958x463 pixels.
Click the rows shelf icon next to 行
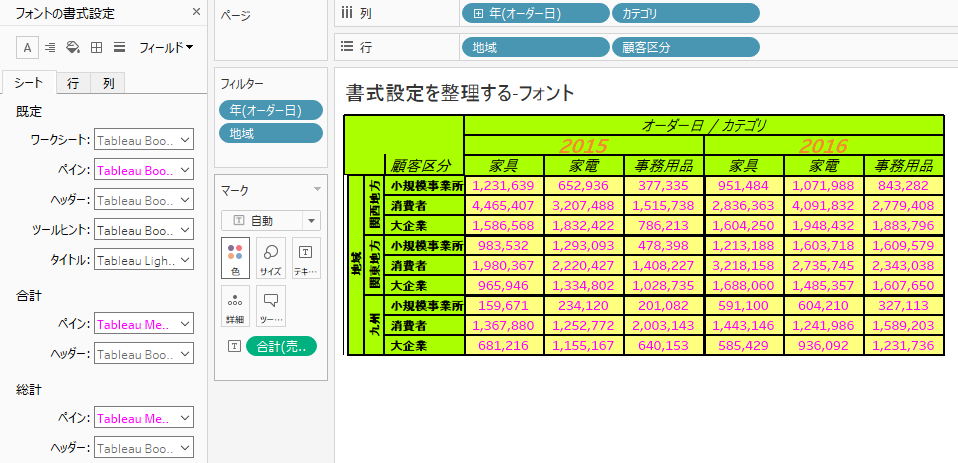click(x=348, y=47)
